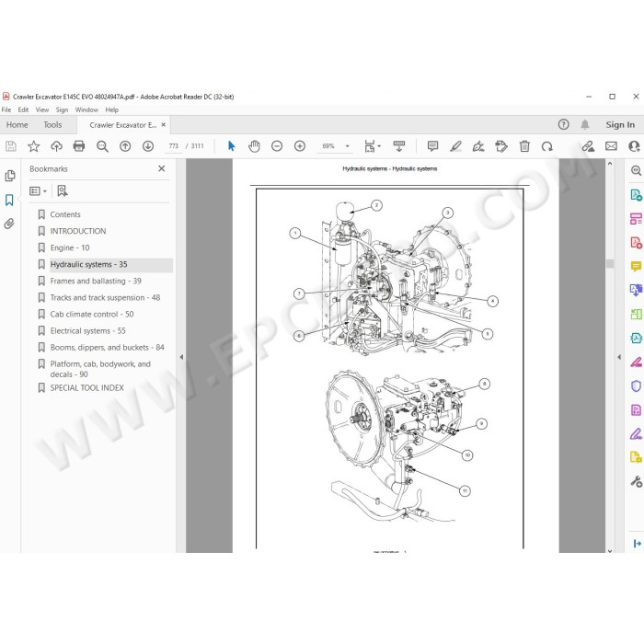Toggle Bookmarks panel sidebar icon
The width and height of the screenshot is (644, 644).
click(x=9, y=200)
